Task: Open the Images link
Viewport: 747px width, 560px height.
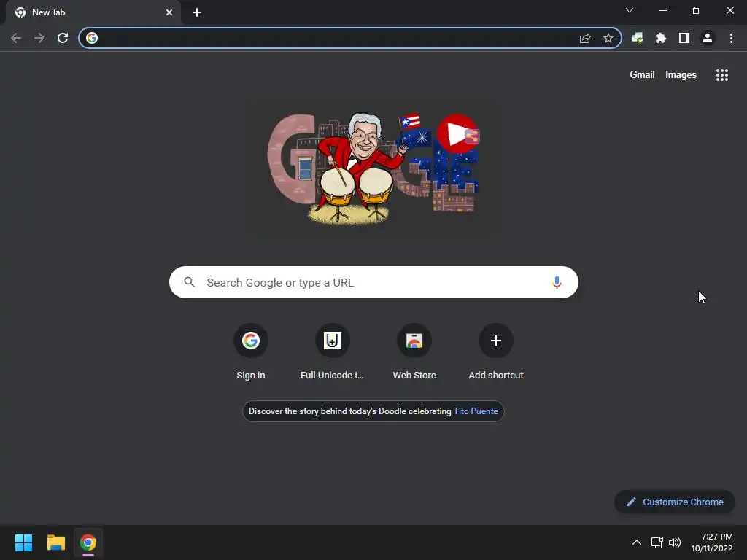Action: click(x=681, y=75)
